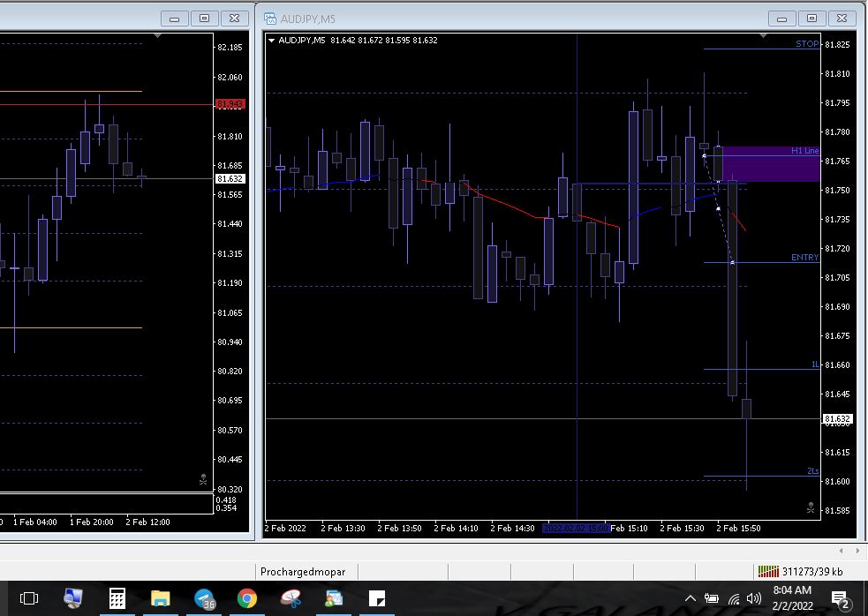Open Google Chrome from the taskbar

point(247,599)
